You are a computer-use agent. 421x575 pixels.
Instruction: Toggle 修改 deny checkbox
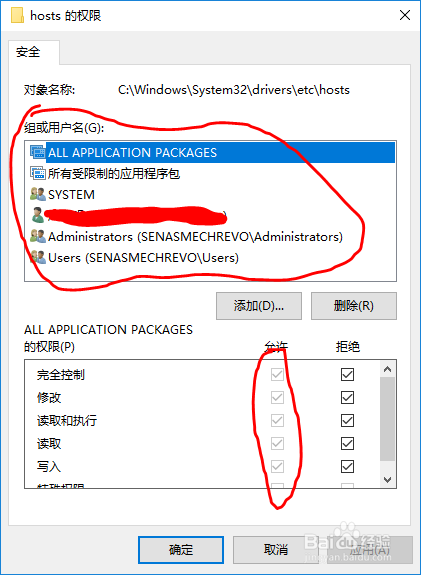pos(347,397)
